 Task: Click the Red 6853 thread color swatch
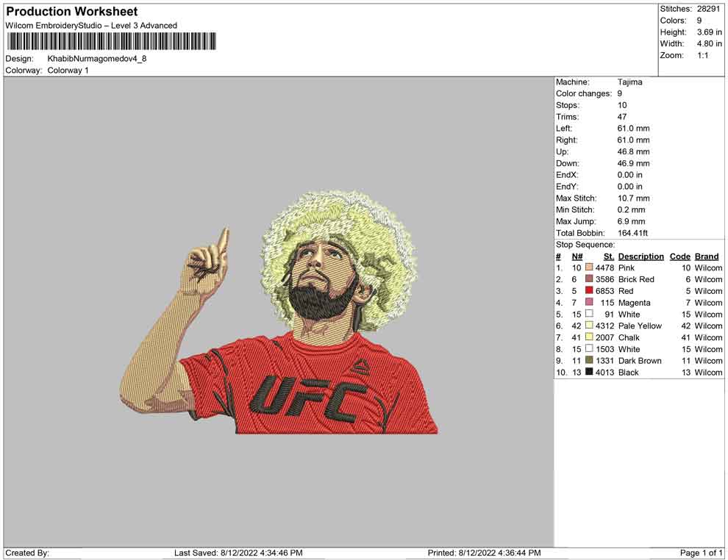pos(589,290)
